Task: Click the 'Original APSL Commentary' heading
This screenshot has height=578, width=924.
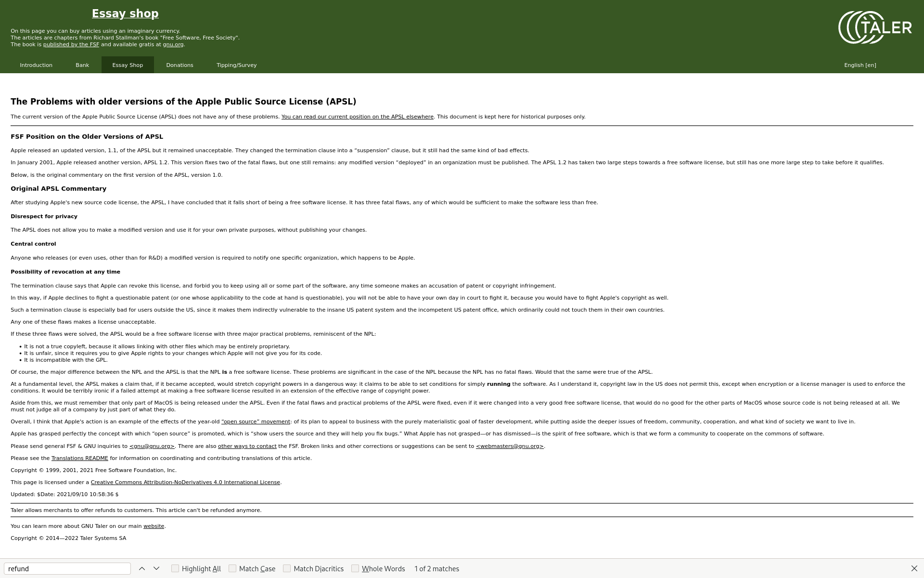Action: pos(58,189)
